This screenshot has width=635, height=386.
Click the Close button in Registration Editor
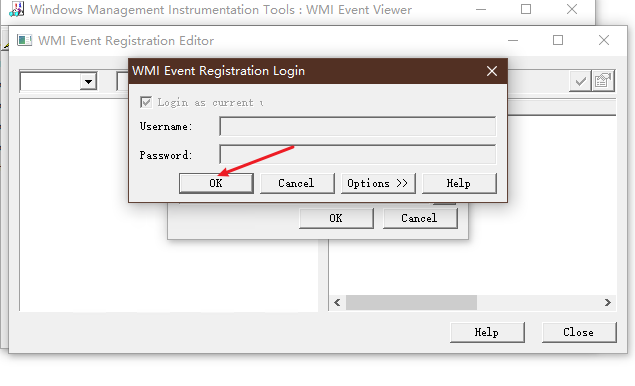579,333
